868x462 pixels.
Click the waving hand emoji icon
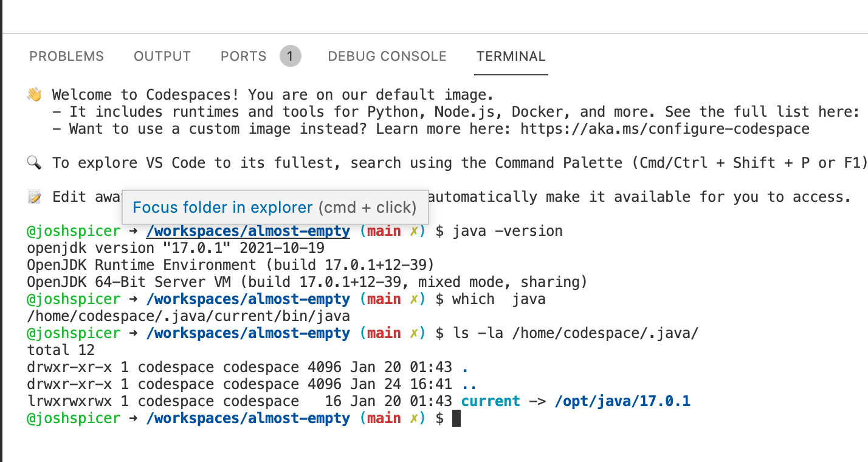[35, 94]
